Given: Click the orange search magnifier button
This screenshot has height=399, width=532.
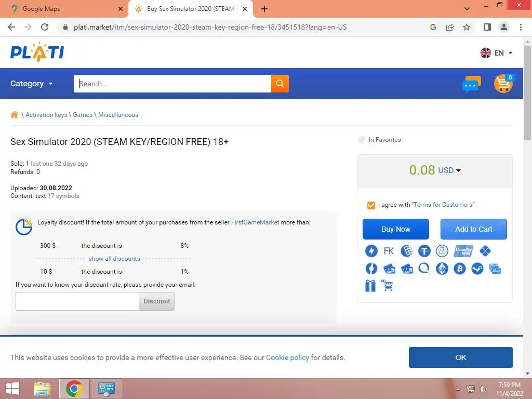Looking at the screenshot, I should click(x=280, y=84).
